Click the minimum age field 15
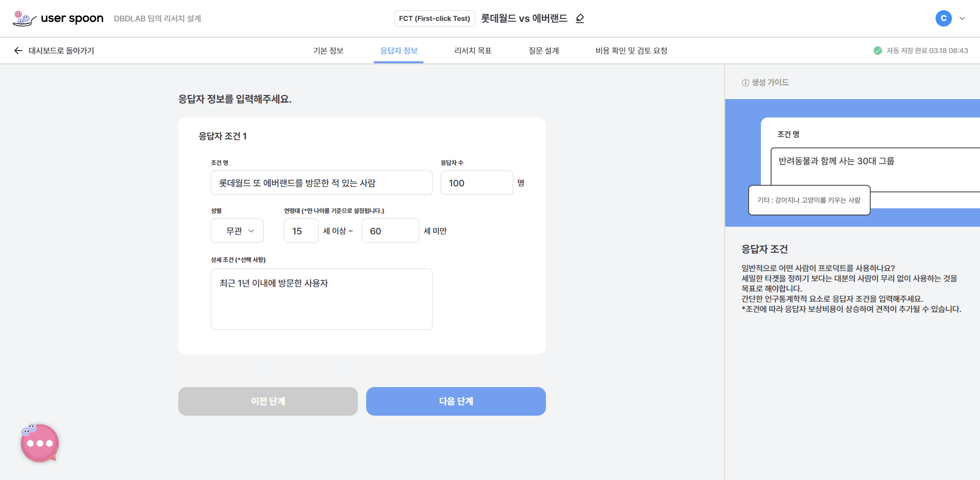The width and height of the screenshot is (980, 480). point(301,231)
